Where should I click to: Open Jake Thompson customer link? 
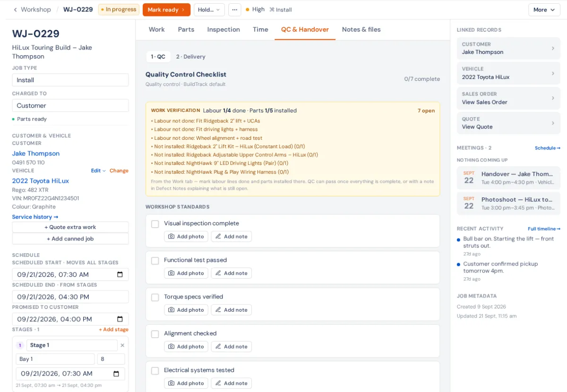pyautogui.click(x=36, y=153)
